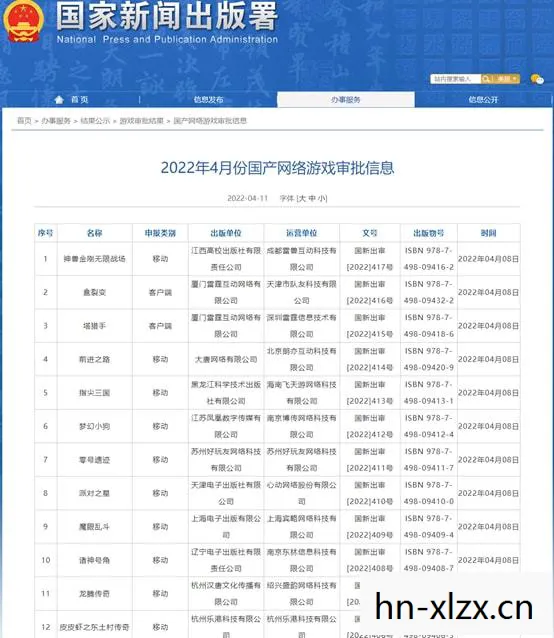Click the 文号 column header
This screenshot has width=554, height=638.
370,233
